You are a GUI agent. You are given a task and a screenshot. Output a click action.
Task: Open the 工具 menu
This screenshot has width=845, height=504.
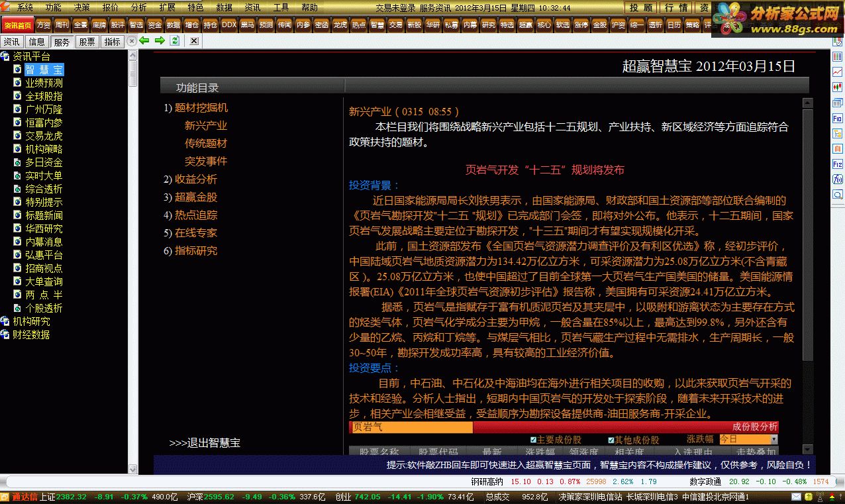pos(281,7)
